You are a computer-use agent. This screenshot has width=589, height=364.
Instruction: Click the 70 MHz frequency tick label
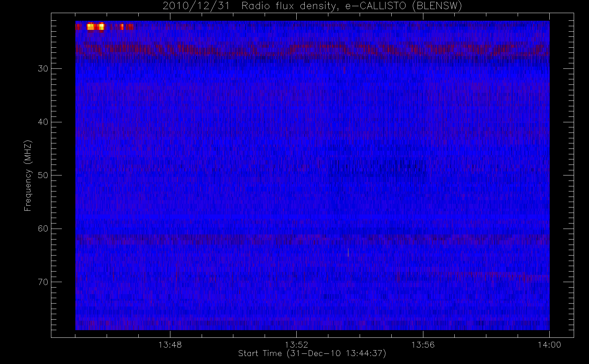(x=43, y=282)
